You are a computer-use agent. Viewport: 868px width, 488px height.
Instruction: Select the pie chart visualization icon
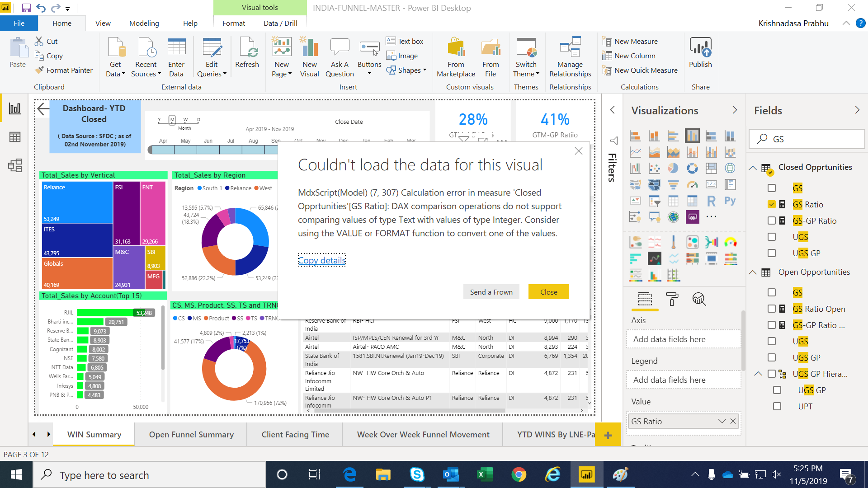[x=673, y=168]
